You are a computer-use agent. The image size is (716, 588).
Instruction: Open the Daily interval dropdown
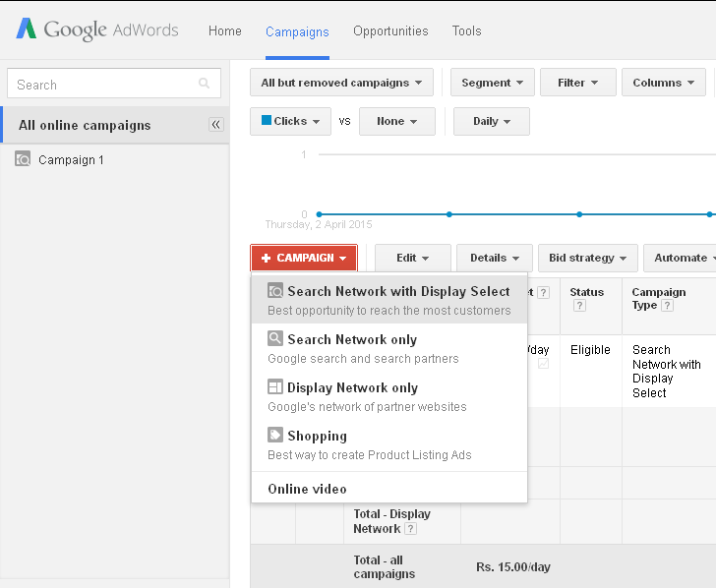491,121
